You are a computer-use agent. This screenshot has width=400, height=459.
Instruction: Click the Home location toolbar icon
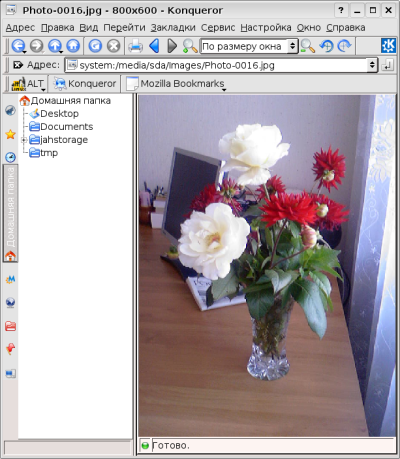click(73, 46)
